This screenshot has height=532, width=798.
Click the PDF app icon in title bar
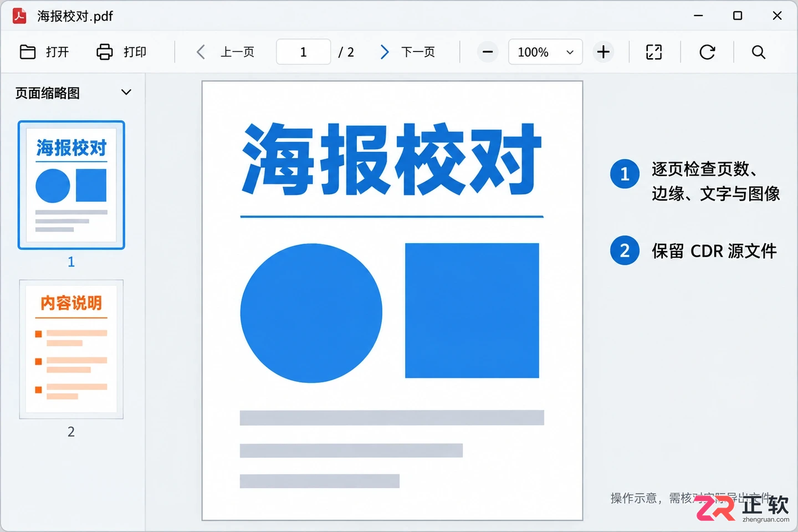click(19, 16)
